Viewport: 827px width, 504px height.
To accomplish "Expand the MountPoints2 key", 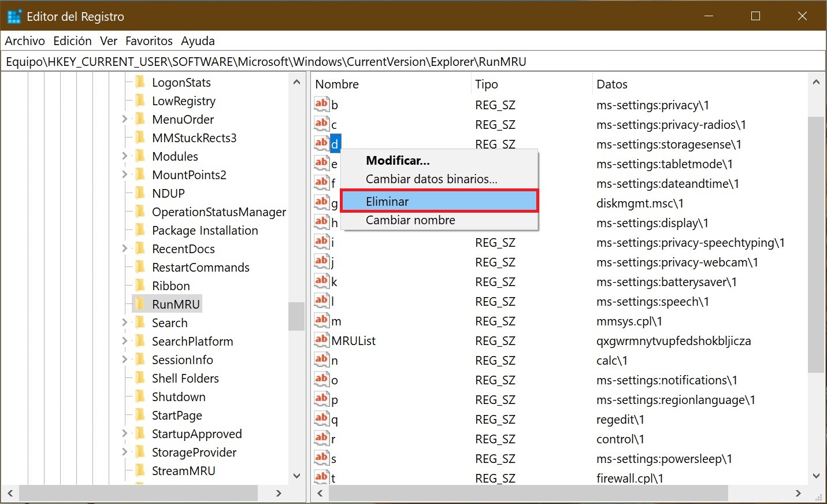I will tap(124, 175).
